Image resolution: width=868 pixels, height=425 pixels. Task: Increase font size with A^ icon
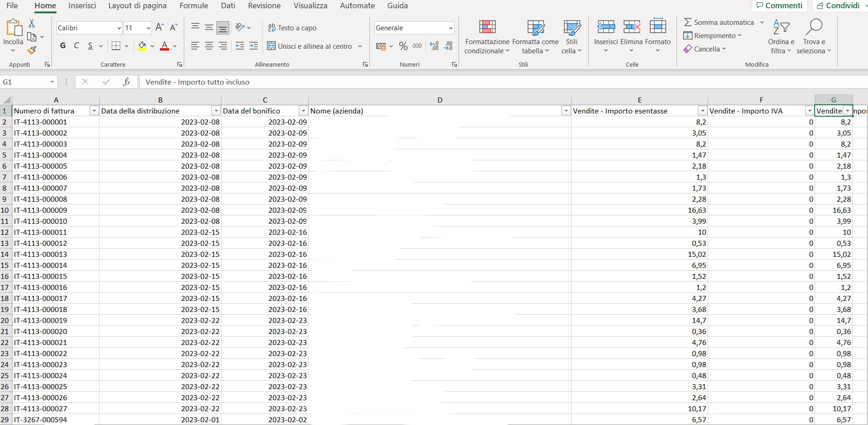click(159, 28)
